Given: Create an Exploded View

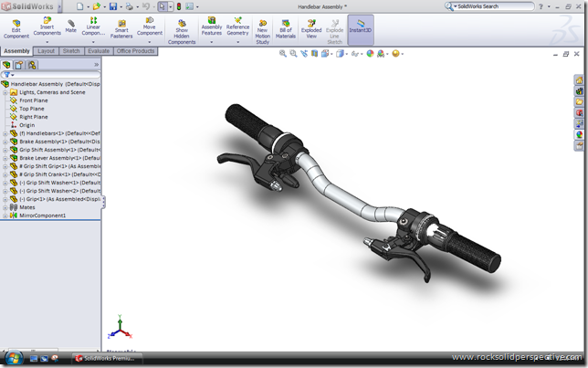Looking at the screenshot, I should click(311, 29).
